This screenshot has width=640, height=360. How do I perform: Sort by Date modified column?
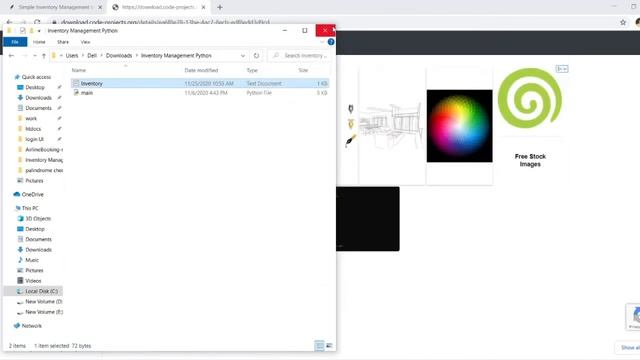pyautogui.click(x=201, y=70)
